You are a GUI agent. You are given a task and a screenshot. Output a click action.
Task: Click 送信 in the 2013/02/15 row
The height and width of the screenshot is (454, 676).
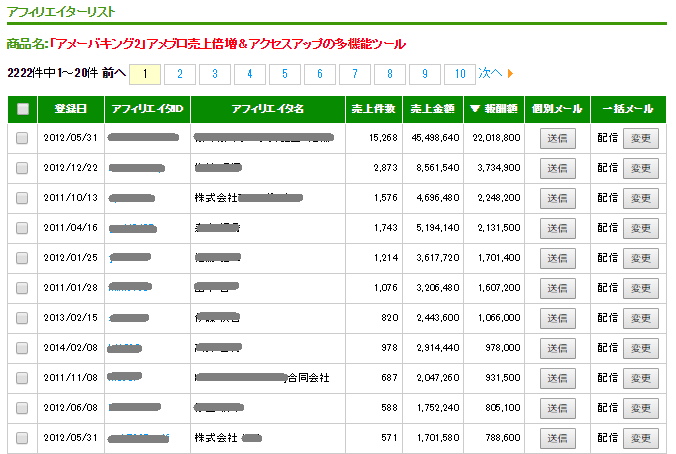pos(558,318)
